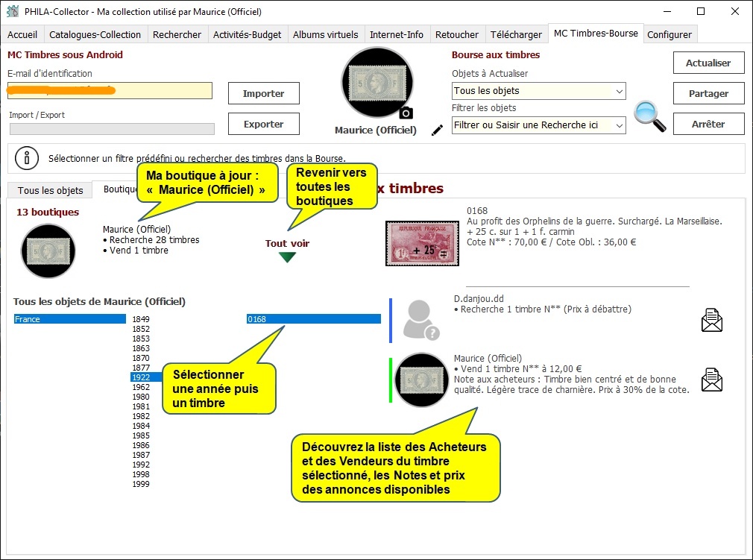Select year 1849 in the list
This screenshot has height=560, width=753.
click(x=141, y=319)
